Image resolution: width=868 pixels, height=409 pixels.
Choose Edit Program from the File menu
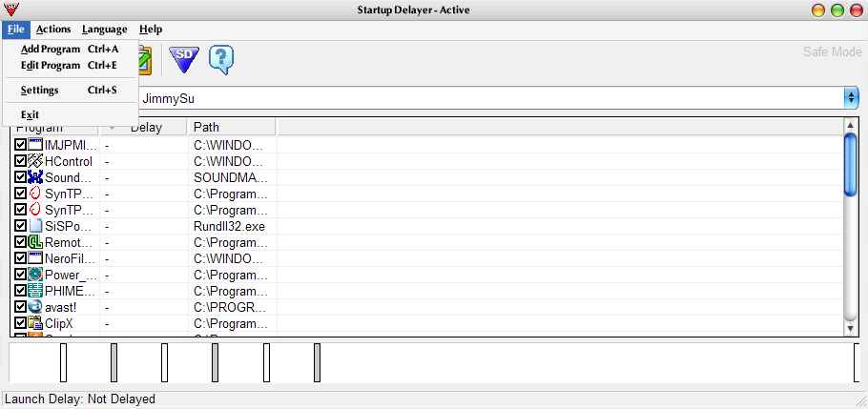click(70, 66)
